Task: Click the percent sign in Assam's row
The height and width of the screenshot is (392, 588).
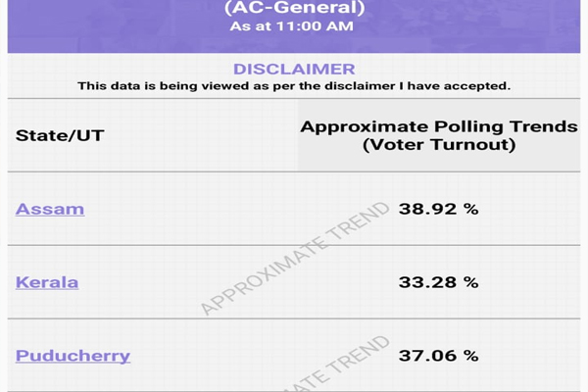Action: 471,209
